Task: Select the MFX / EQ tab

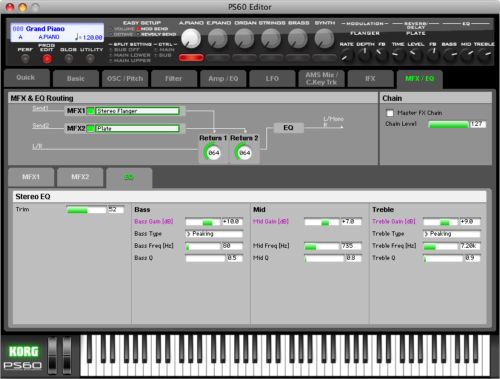Action: tap(420, 79)
